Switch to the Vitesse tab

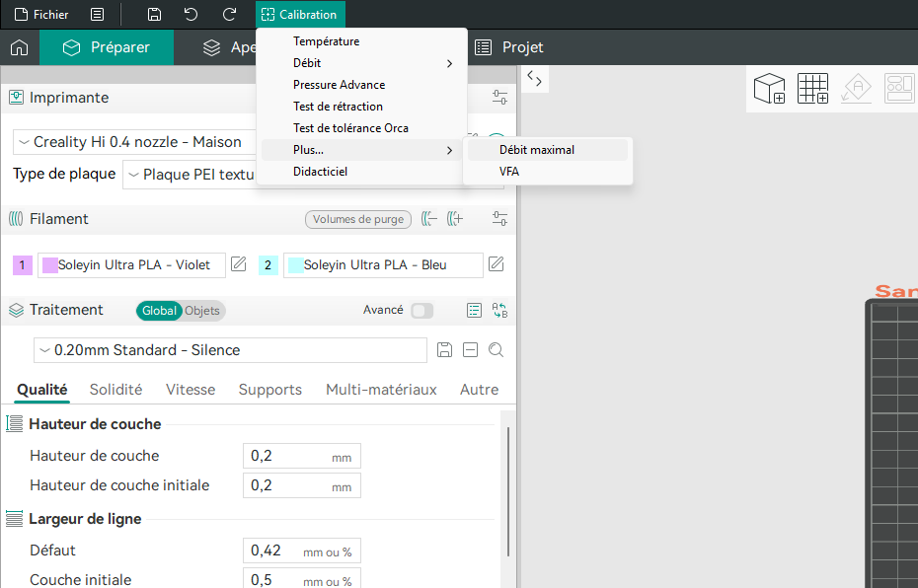pyautogui.click(x=191, y=390)
